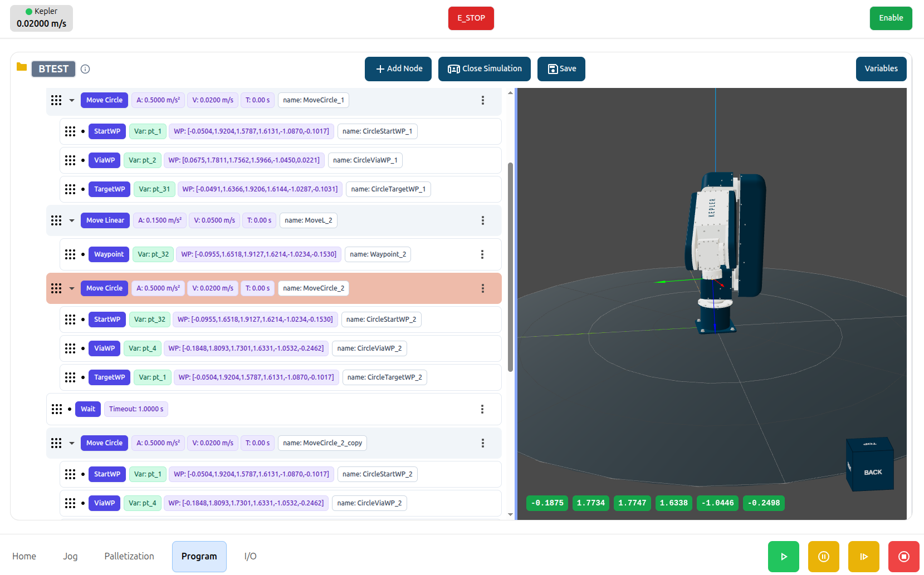Click joint value 1.6338 readout

[x=674, y=503]
